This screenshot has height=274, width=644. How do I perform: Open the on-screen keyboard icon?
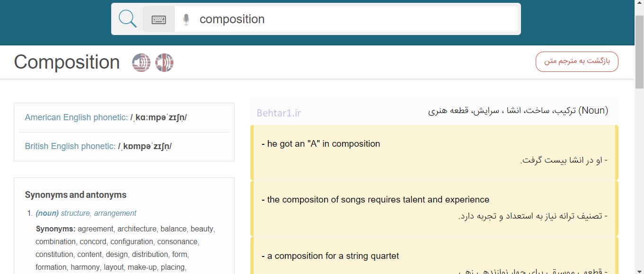pyautogui.click(x=159, y=19)
